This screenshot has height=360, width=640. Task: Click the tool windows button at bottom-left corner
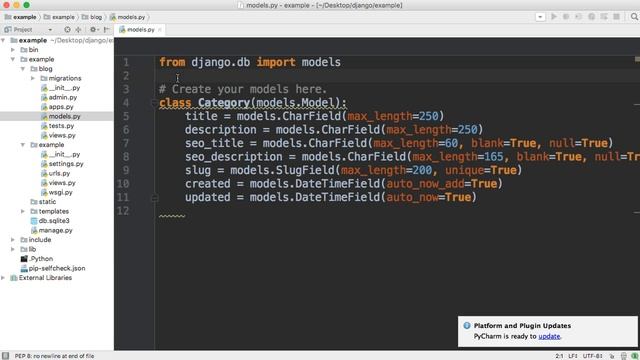5,356
